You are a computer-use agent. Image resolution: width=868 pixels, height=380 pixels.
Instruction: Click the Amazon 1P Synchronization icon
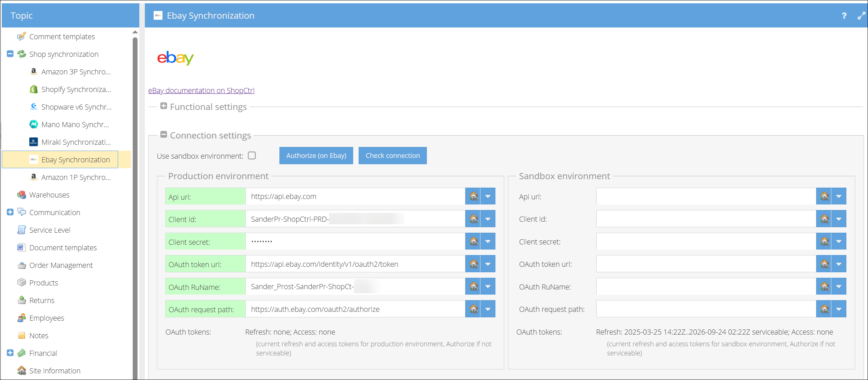pos(34,177)
